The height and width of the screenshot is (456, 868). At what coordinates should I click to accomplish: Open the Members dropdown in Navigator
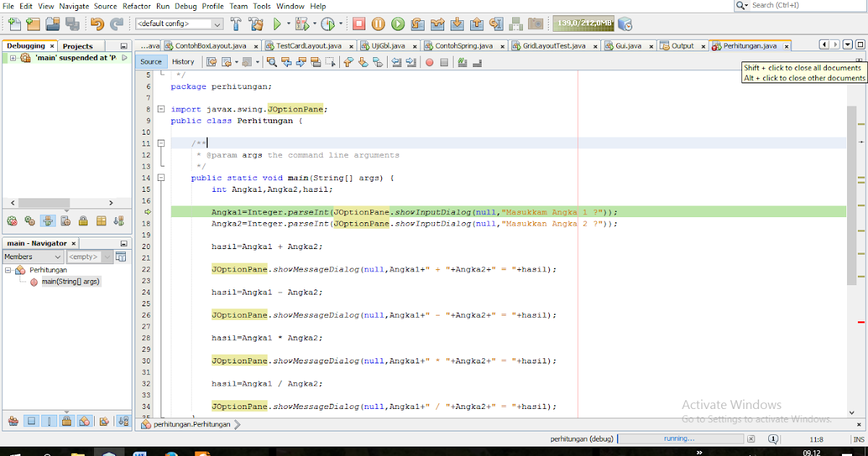[33, 256]
